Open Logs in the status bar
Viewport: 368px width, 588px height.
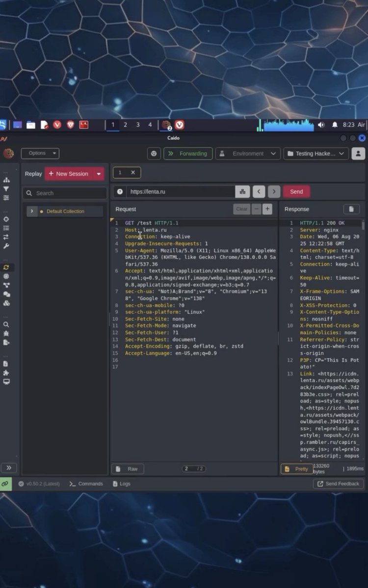click(121, 484)
